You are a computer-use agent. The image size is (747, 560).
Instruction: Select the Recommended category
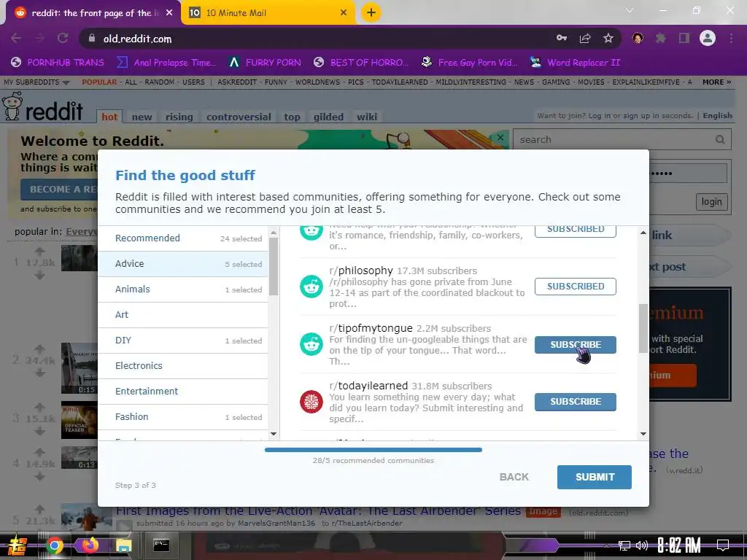tap(183, 238)
